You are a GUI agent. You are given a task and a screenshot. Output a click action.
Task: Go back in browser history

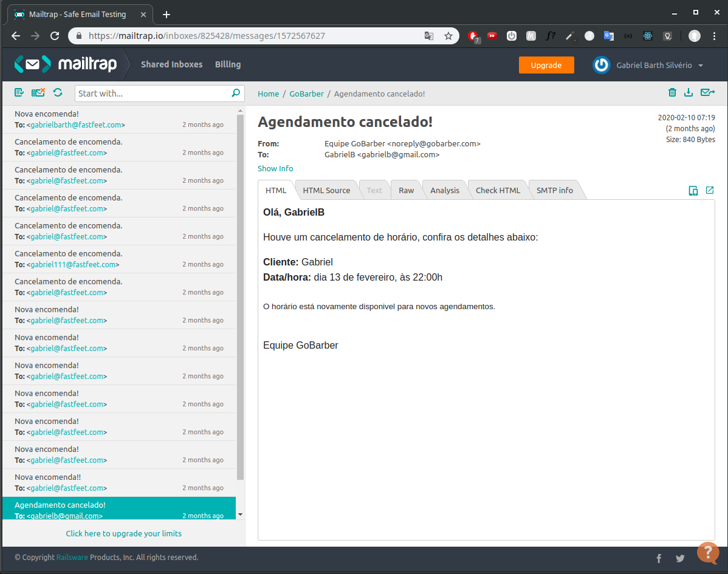[16, 36]
